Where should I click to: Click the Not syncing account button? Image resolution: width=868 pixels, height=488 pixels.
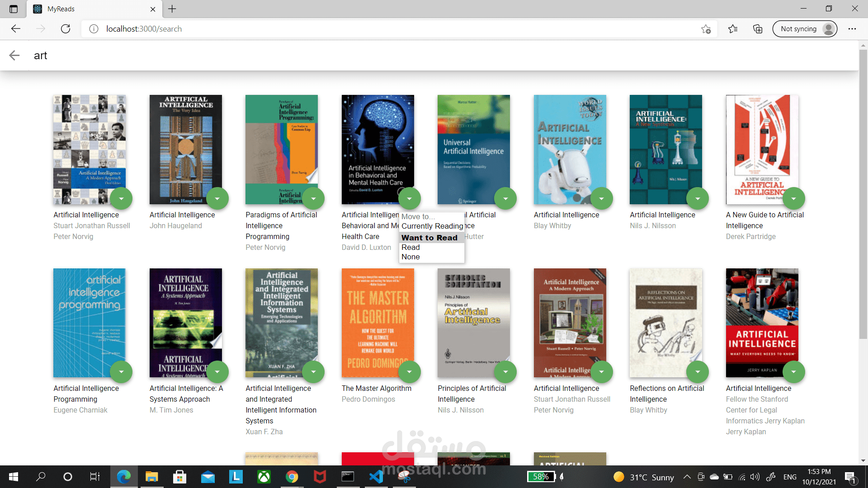pyautogui.click(x=805, y=28)
